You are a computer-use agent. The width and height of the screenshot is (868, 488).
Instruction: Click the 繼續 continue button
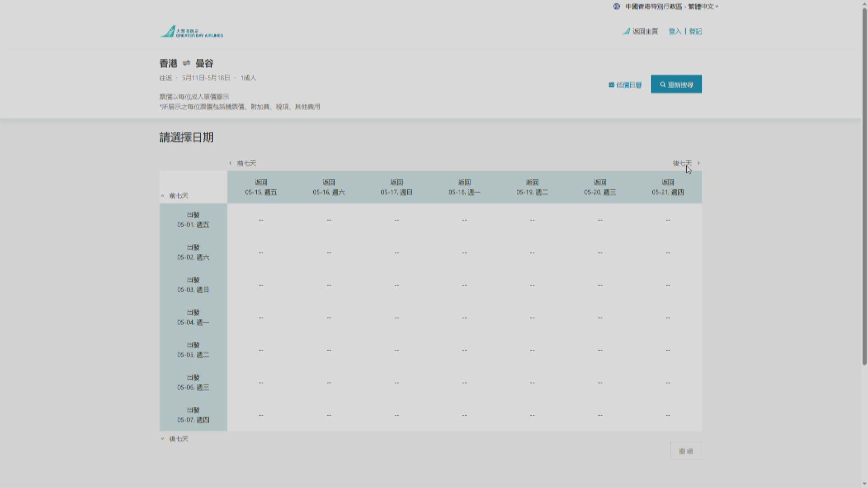[x=686, y=451]
